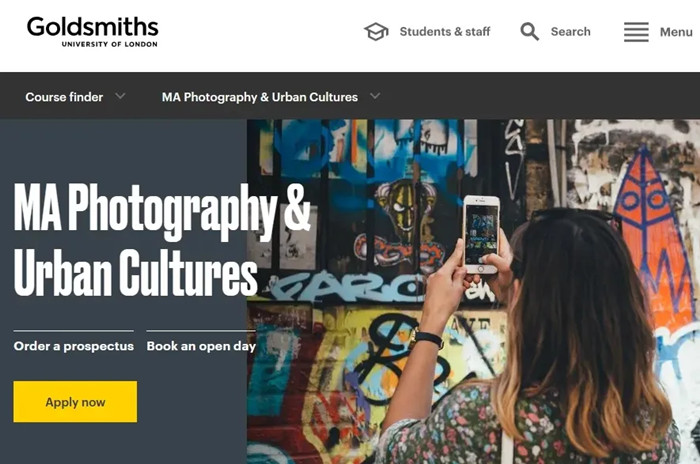Image resolution: width=700 pixels, height=464 pixels.
Task: Open the Search text link
Action: pyautogui.click(x=571, y=32)
